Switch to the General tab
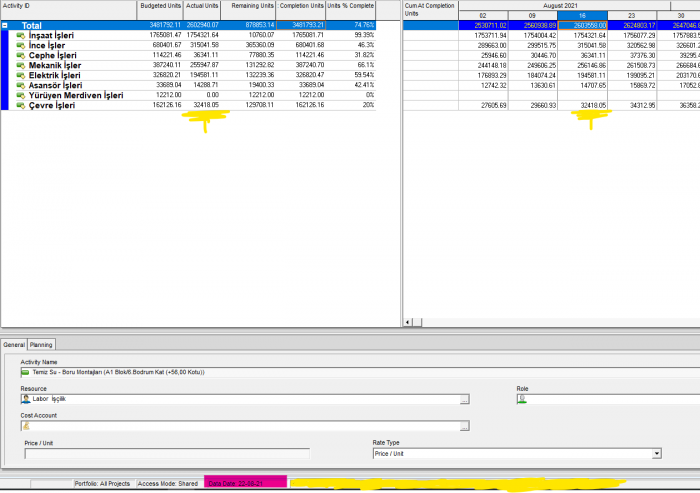Screen dimensions: 700x493 14,345
